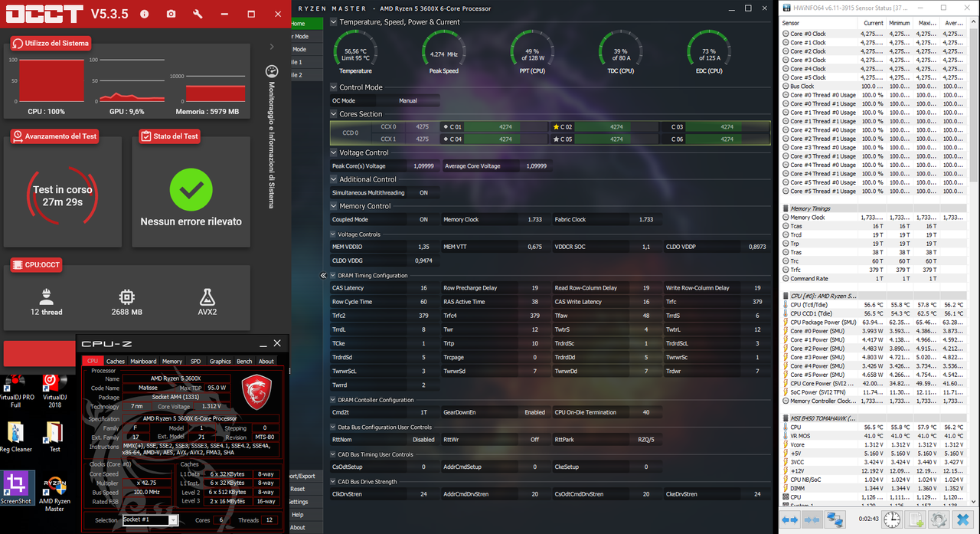The width and height of the screenshot is (980, 534).
Task: Click the Stato del Test clipboard icon
Action: point(145,136)
